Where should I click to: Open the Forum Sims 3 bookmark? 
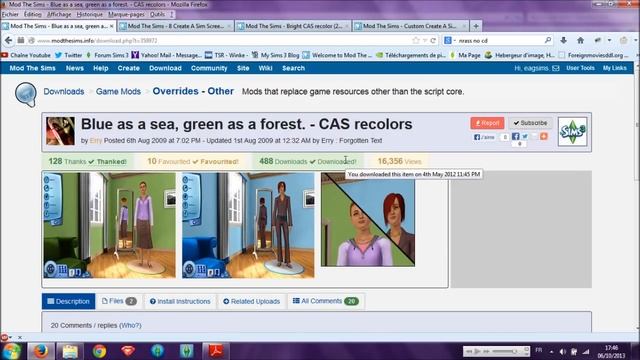coord(107,55)
